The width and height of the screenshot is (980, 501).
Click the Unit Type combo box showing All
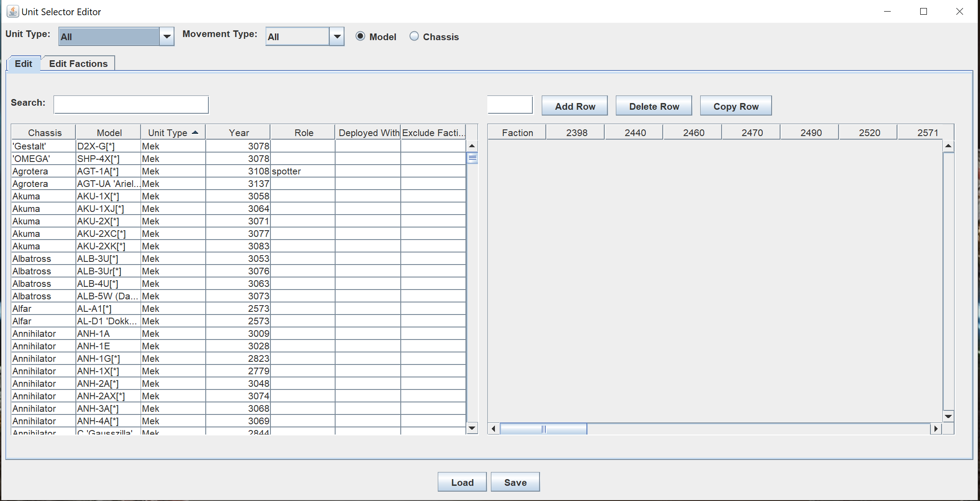[x=108, y=36]
